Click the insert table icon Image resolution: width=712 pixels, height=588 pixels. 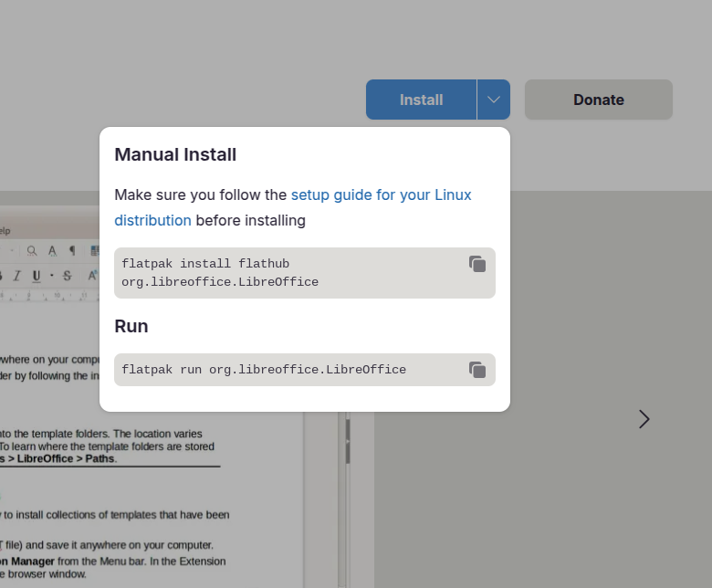tap(95, 250)
